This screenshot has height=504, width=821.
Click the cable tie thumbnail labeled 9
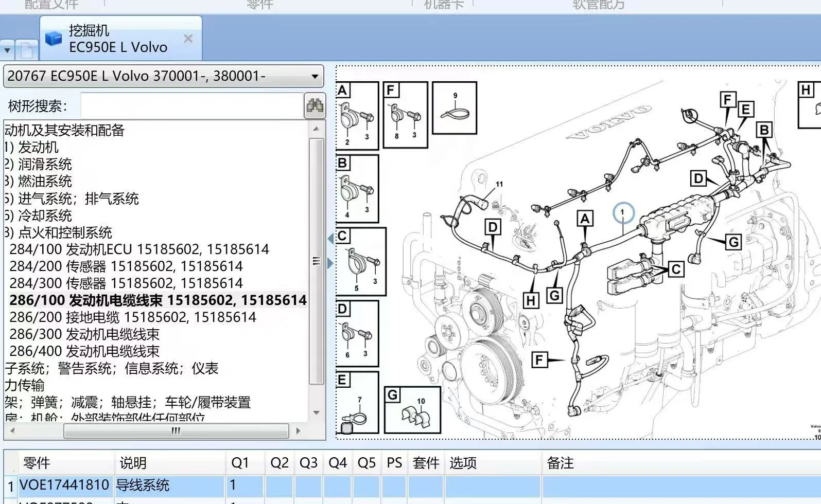[x=455, y=108]
